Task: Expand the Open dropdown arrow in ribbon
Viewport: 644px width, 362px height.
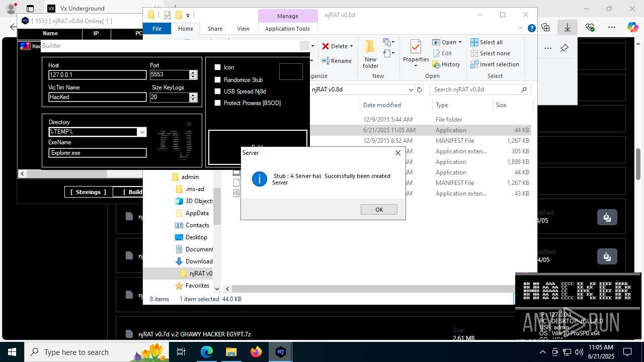Action: click(460, 42)
